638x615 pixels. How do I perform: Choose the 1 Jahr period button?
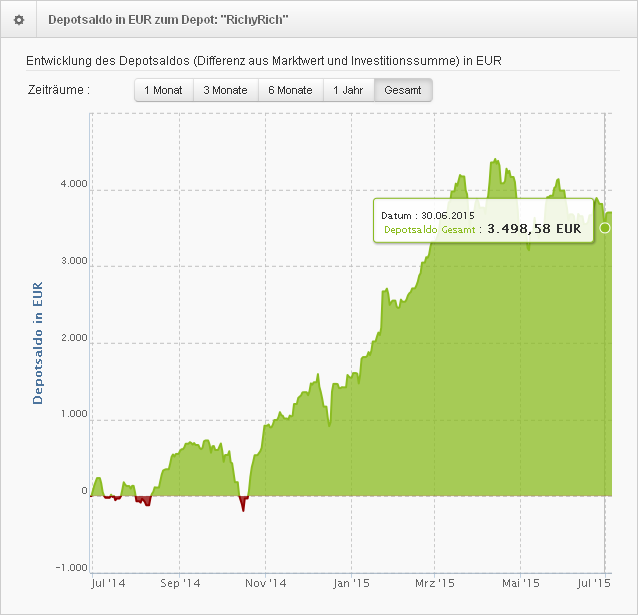click(x=348, y=90)
